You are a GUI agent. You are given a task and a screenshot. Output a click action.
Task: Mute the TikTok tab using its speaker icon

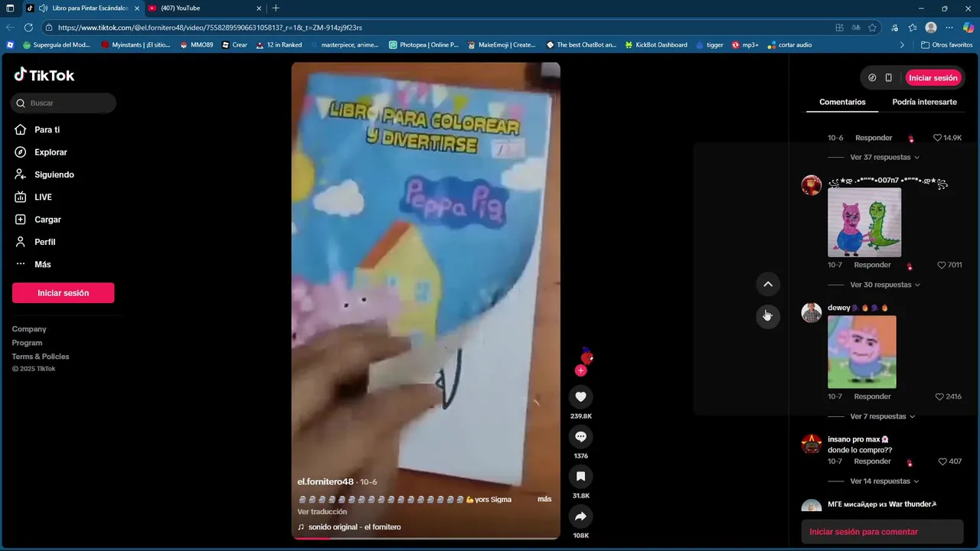(x=43, y=8)
